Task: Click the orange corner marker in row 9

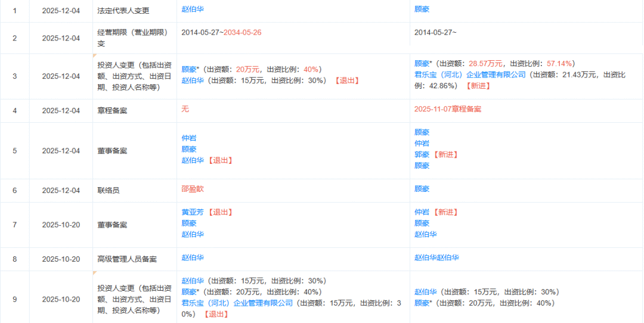Action: pyautogui.click(x=94, y=273)
